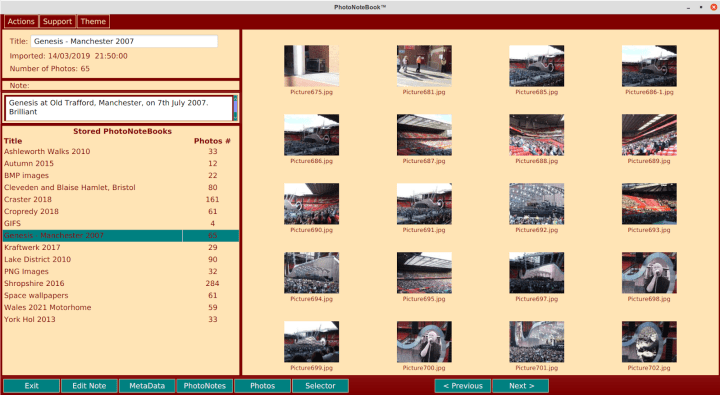Open thumbnail Picture685.jpg
This screenshot has height=395, width=720.
(536, 66)
